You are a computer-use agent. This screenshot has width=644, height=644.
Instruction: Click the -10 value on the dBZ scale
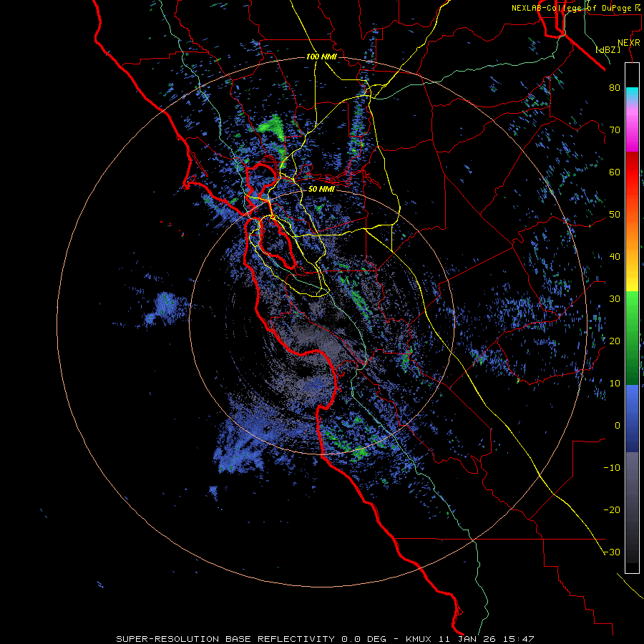click(612, 468)
